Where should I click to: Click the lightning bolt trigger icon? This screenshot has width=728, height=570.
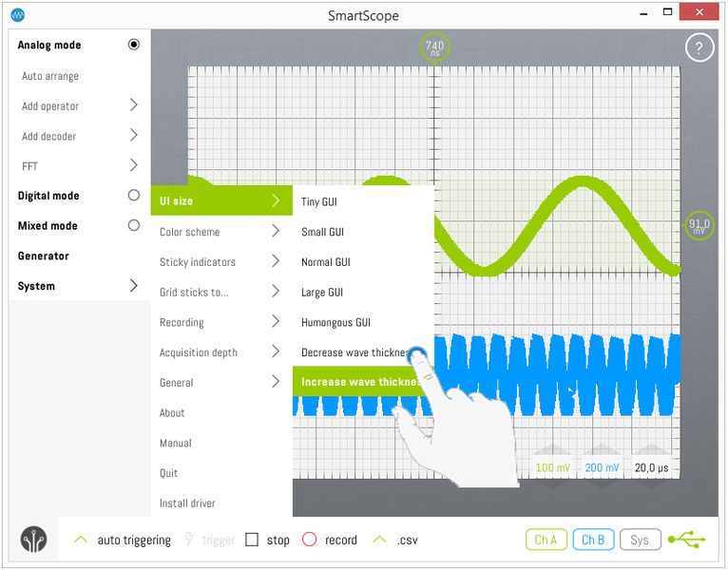(x=188, y=540)
